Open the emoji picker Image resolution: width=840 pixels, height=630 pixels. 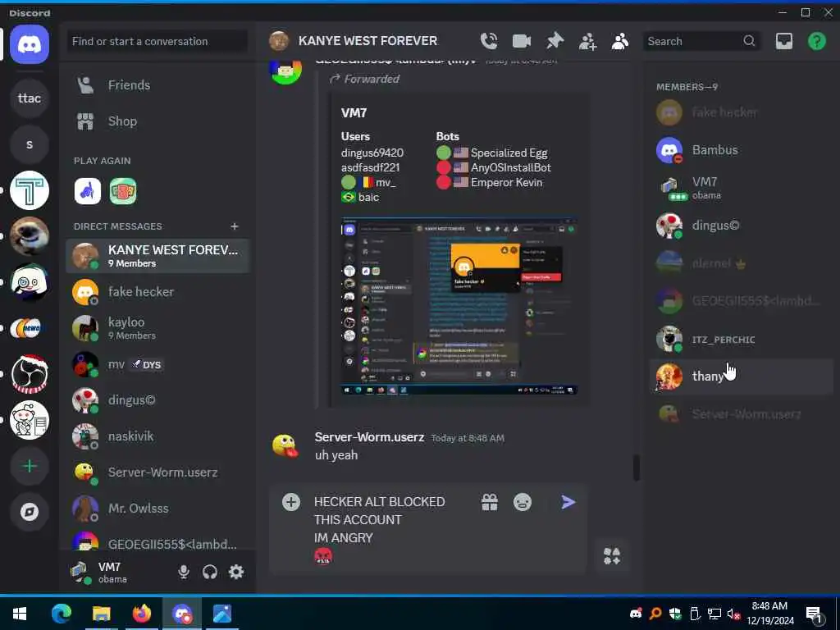[x=523, y=502]
